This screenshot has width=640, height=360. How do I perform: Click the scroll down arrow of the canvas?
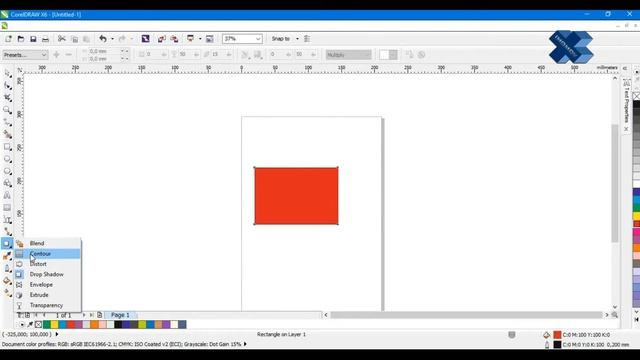tap(615, 307)
